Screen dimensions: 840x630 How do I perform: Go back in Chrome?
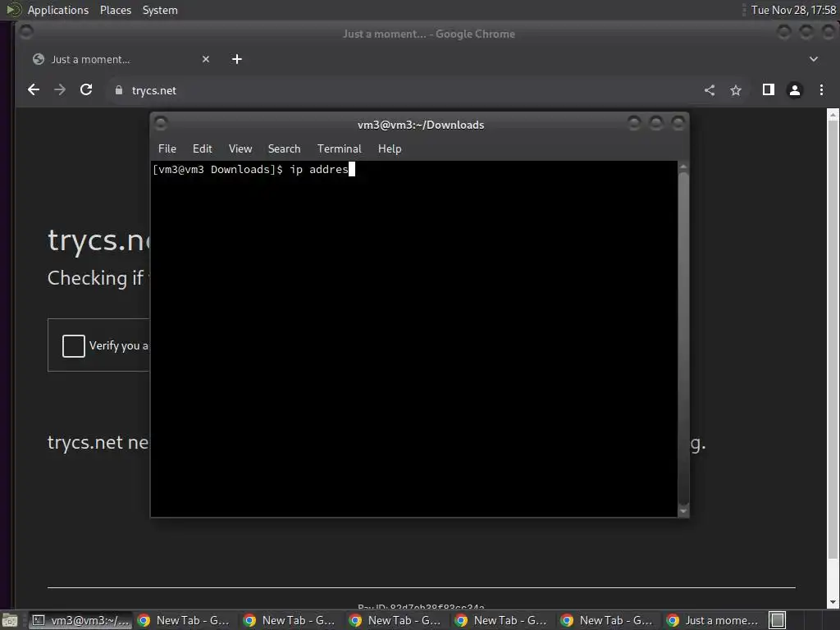point(34,90)
